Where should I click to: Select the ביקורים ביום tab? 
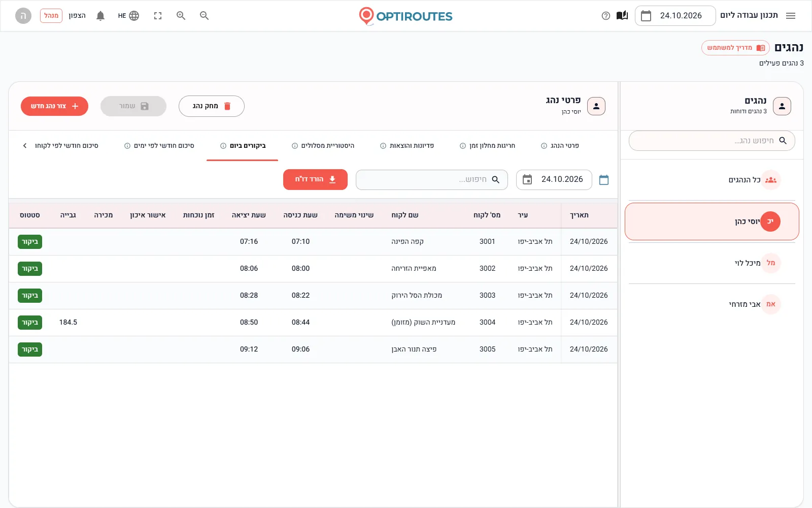pyautogui.click(x=243, y=146)
